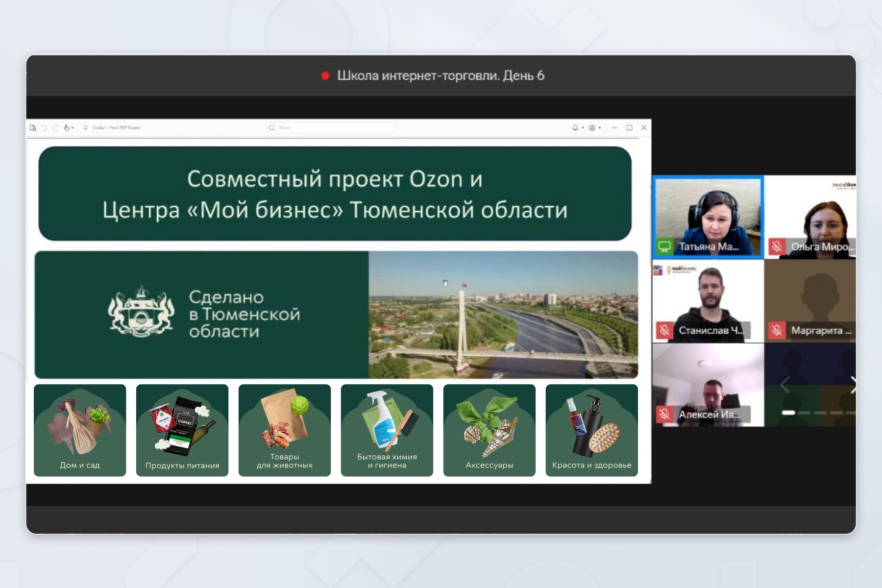
Task: Open the Красота и здоровье category card
Action: (592, 430)
